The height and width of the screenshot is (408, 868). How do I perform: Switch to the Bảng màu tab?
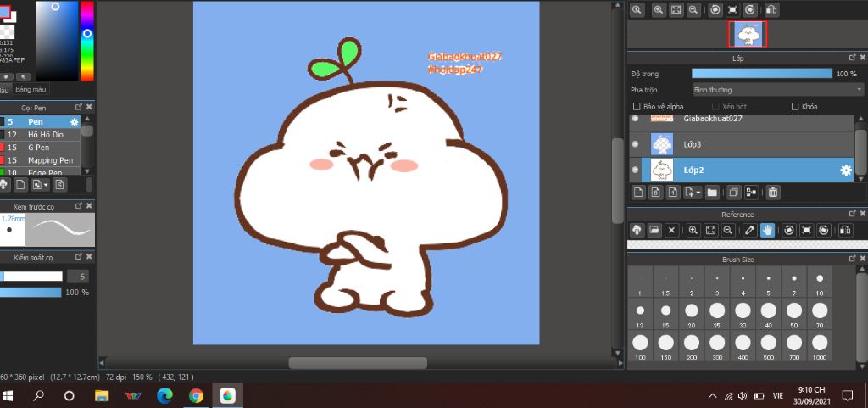click(31, 89)
